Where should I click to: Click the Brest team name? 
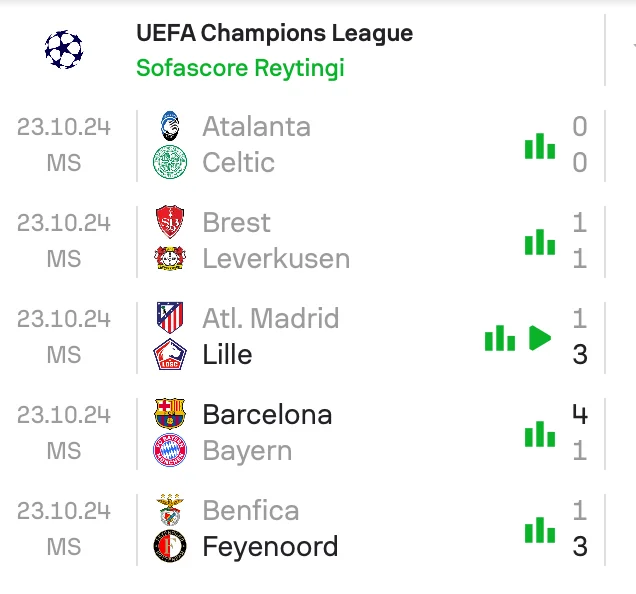point(236,222)
